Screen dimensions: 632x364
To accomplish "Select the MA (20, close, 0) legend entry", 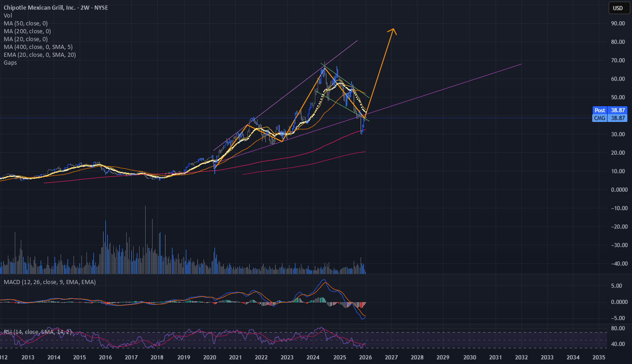I will [x=25, y=39].
